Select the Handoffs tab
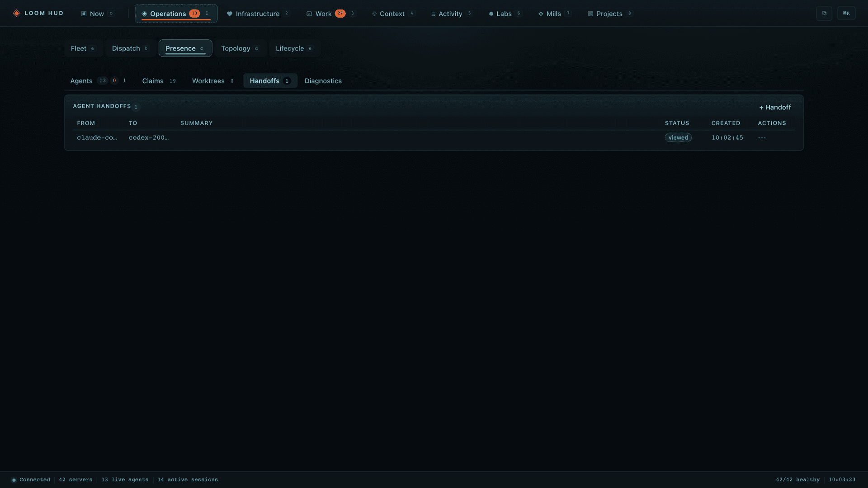This screenshot has width=868, height=488. [270, 81]
